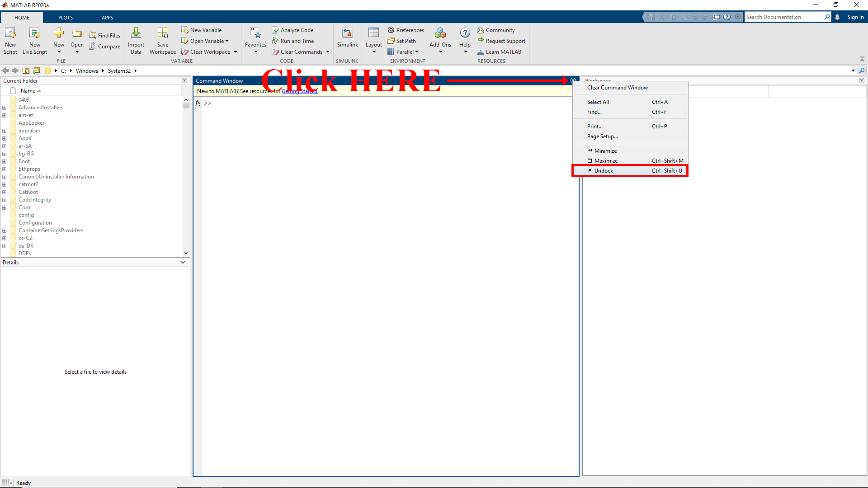This screenshot has width=868, height=488.
Task: Open Workspace panel actions menu
Action: point(862,80)
